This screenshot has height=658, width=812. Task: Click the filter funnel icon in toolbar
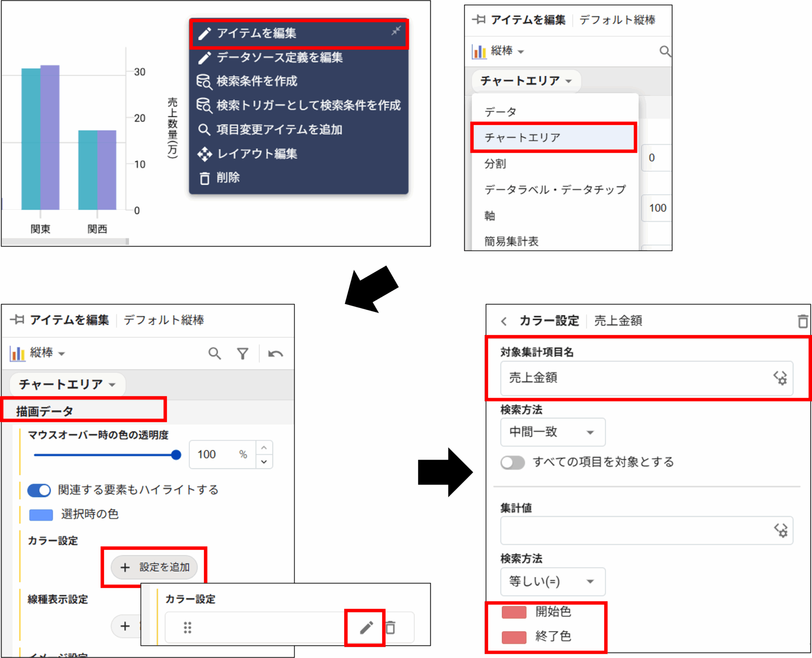click(x=243, y=353)
